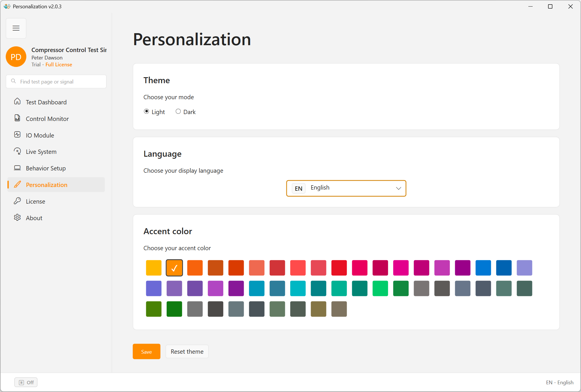Viewport: 581px width, 392px height.
Task: Minimize the Personalization window
Action: point(530,6)
